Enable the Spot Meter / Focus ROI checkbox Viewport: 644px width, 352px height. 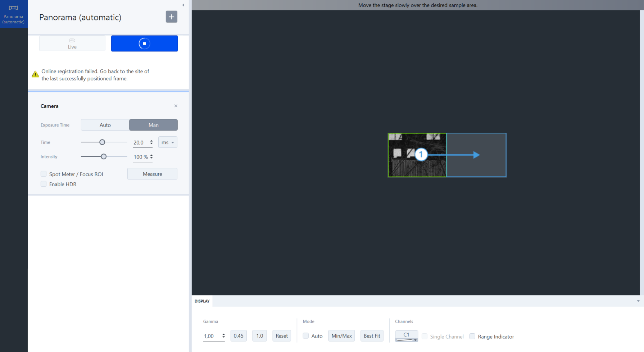[x=44, y=174]
